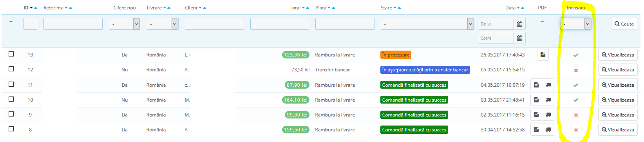
Task: Tick checkbox for order 10
Action: point(11,99)
